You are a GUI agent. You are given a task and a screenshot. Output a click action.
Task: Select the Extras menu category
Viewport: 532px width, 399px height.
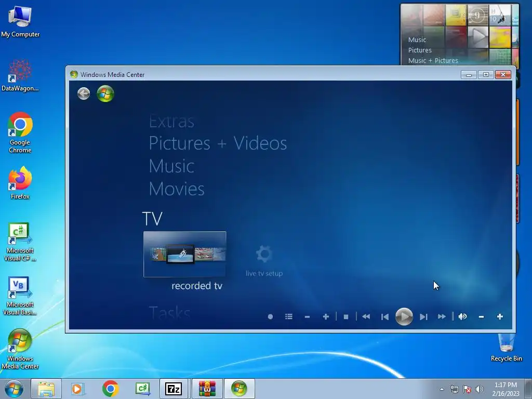click(x=171, y=121)
